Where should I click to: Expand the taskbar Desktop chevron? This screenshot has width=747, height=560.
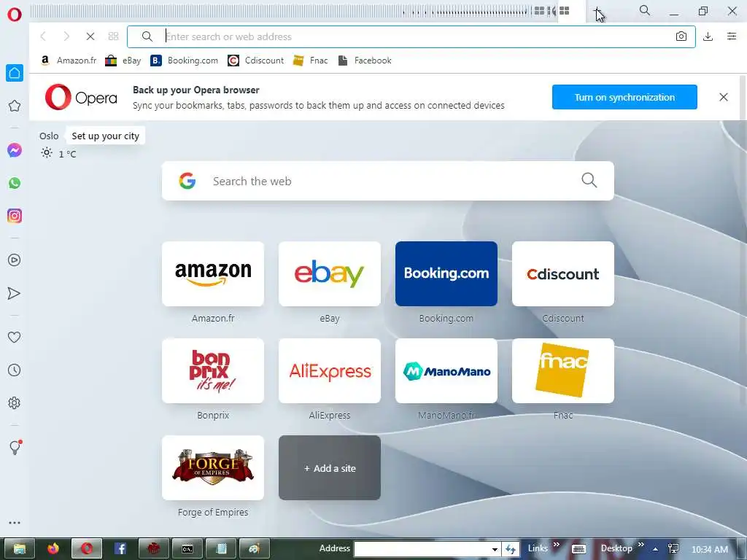tap(640, 545)
